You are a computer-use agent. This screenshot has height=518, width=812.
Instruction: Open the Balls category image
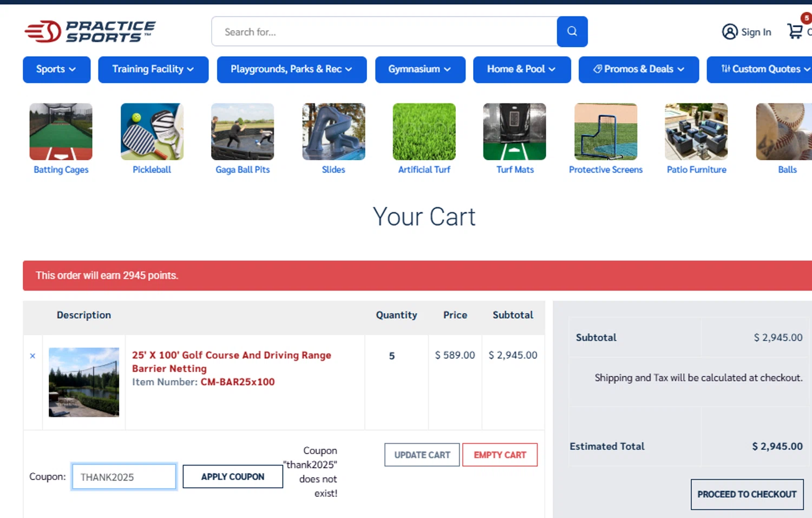pos(784,132)
